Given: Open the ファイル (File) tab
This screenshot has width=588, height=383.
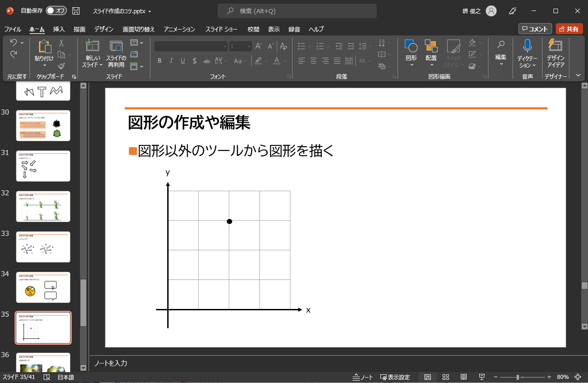Looking at the screenshot, I should [x=13, y=29].
